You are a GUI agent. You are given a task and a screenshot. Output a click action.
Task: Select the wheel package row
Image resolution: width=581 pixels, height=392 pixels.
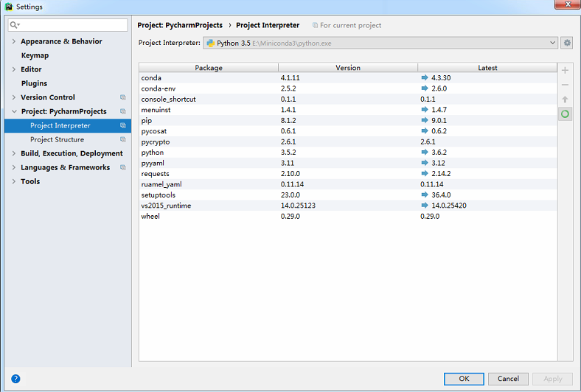click(348, 216)
